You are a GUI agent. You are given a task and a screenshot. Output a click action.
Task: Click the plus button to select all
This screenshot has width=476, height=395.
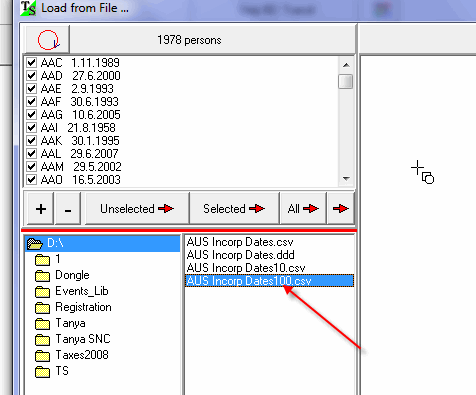[41, 209]
